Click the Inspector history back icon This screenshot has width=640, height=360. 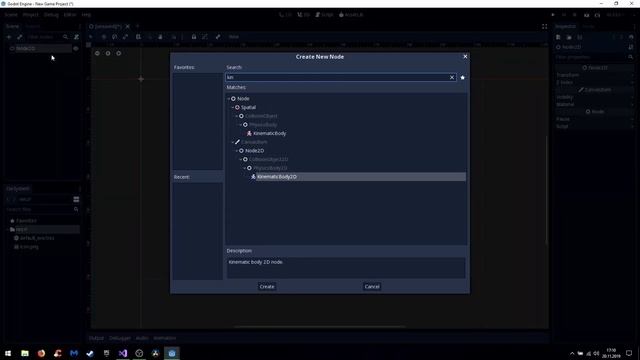tap(613, 37)
